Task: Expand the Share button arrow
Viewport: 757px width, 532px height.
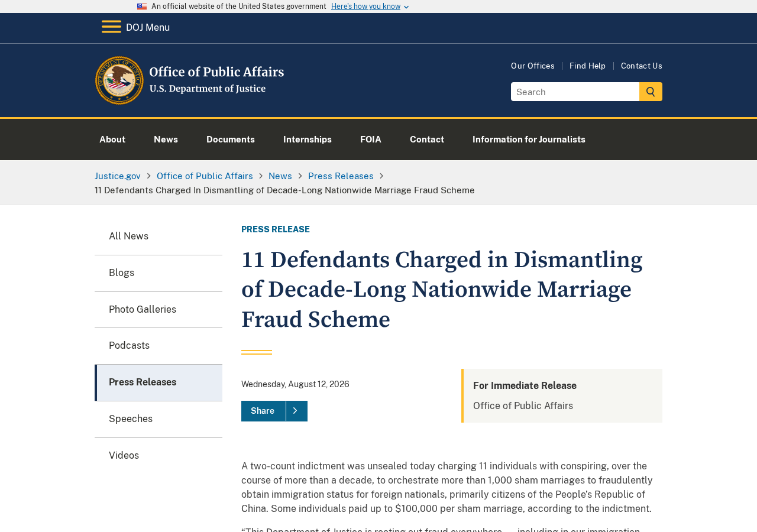Action: 295,411
